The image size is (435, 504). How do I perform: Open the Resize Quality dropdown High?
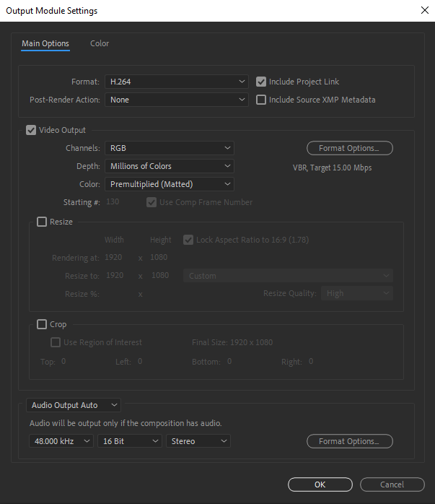click(x=357, y=293)
